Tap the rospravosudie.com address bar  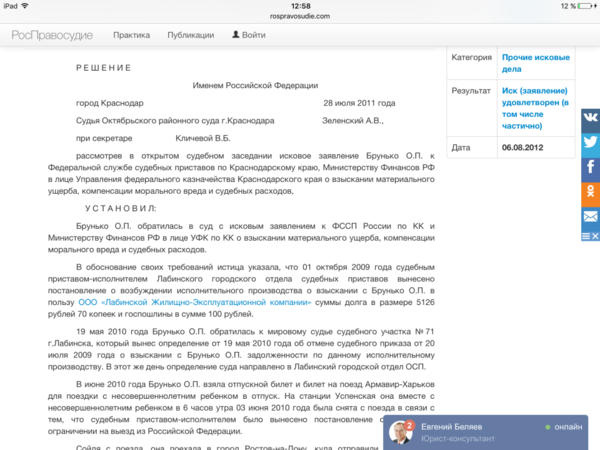[x=300, y=16]
